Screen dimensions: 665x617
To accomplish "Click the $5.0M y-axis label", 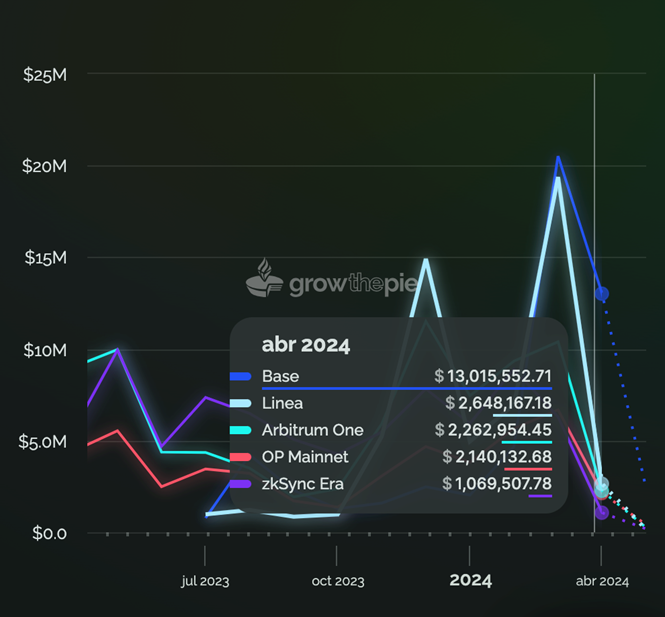I will 42,442.
